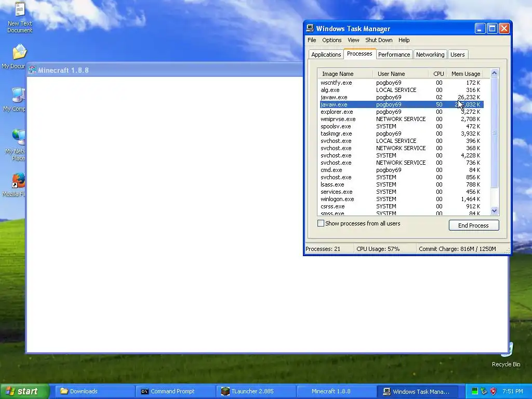Sort processes by Image Name column
The height and width of the screenshot is (399, 532).
click(345, 74)
